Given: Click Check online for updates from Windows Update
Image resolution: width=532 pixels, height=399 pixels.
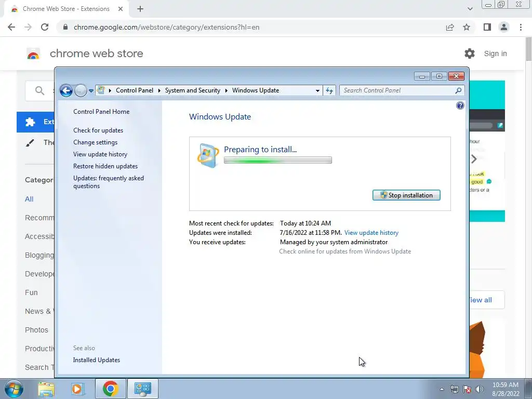Looking at the screenshot, I should 345,251.
